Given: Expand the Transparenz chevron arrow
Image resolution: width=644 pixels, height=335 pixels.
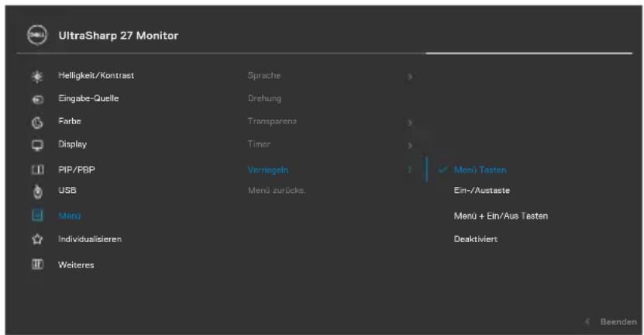Looking at the screenshot, I should [x=409, y=123].
